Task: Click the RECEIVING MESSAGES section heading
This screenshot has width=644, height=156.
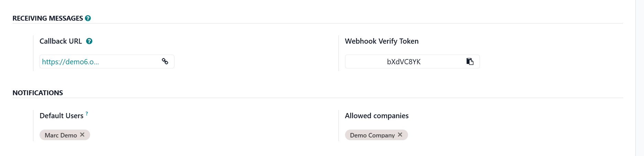Action: coord(47,18)
